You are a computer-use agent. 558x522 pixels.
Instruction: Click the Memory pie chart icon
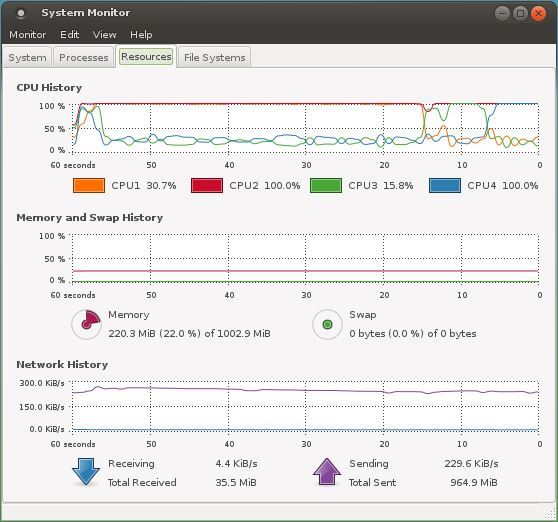tap(86, 324)
